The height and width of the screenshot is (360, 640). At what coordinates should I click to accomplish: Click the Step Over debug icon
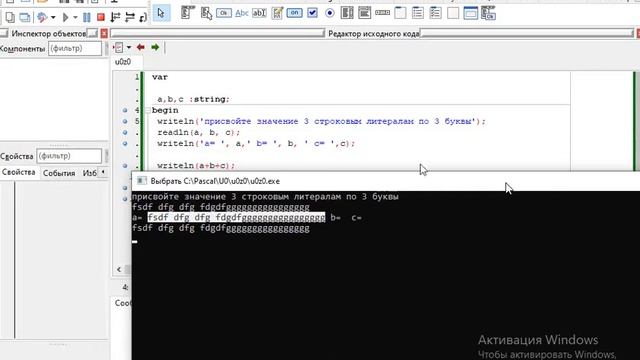130,17
